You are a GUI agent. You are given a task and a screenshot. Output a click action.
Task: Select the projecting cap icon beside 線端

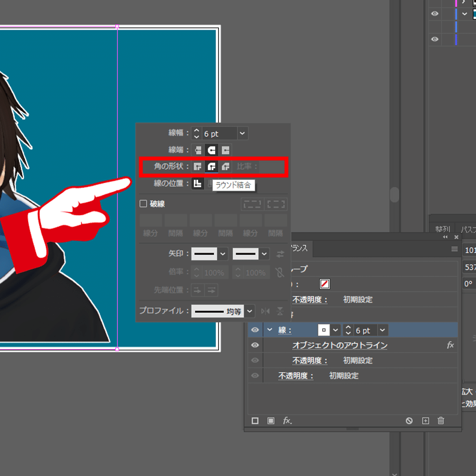click(x=226, y=150)
